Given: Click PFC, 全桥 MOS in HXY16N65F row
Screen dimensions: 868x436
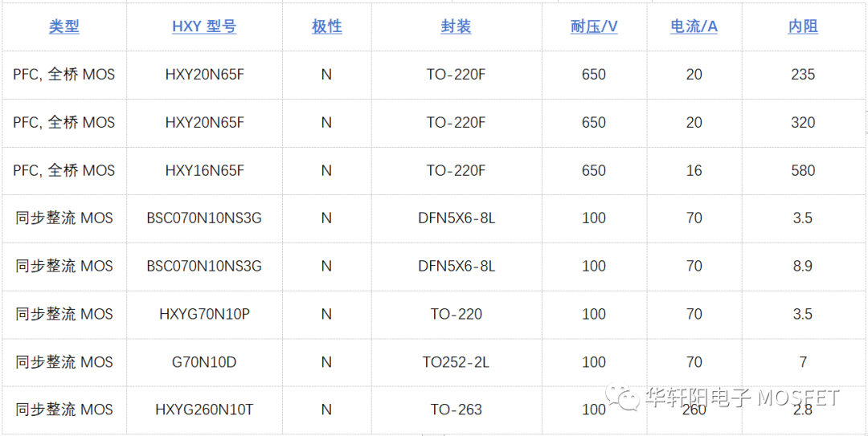Looking at the screenshot, I should pos(64,170).
